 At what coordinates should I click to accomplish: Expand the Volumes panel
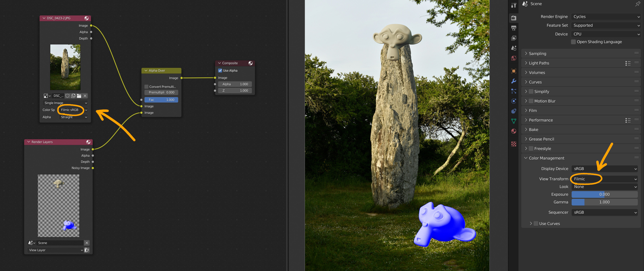click(581, 73)
